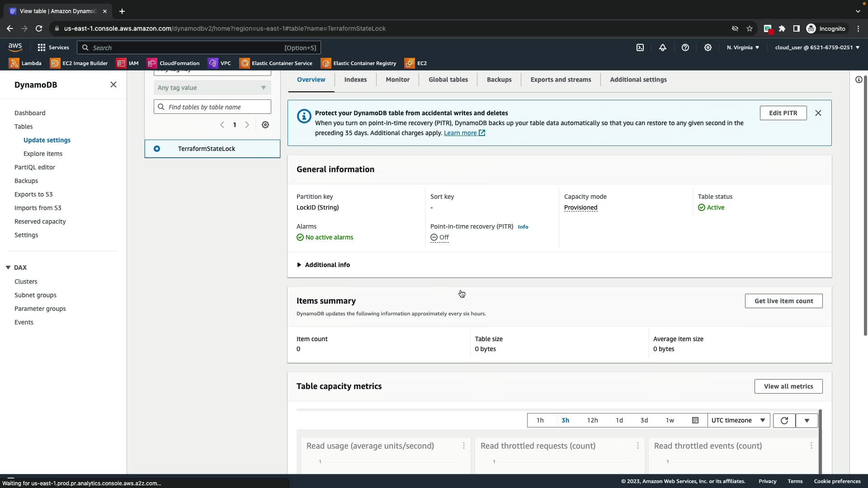This screenshot has width=868, height=488.
Task: Open the UTC timezone dropdown
Action: tap(738, 420)
